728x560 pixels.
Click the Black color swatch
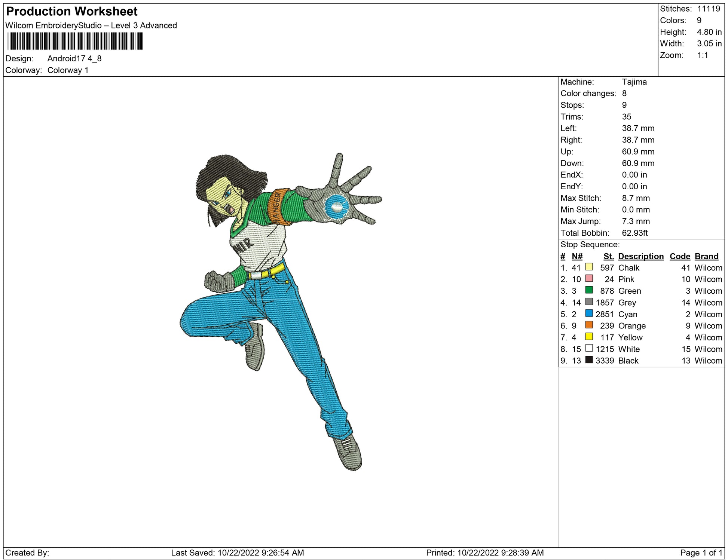tap(589, 360)
